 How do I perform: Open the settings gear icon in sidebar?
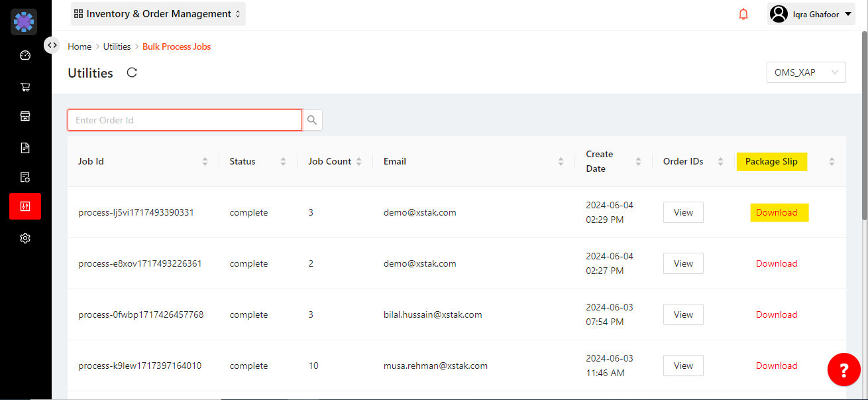click(25, 238)
